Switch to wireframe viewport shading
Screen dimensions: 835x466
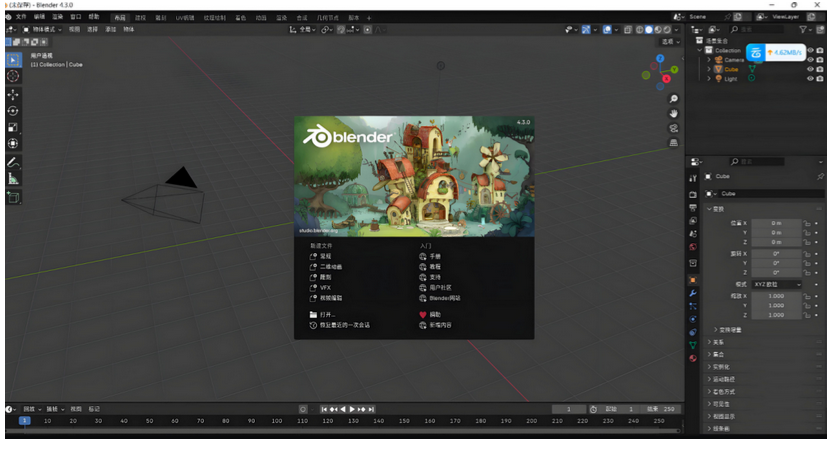pos(640,30)
